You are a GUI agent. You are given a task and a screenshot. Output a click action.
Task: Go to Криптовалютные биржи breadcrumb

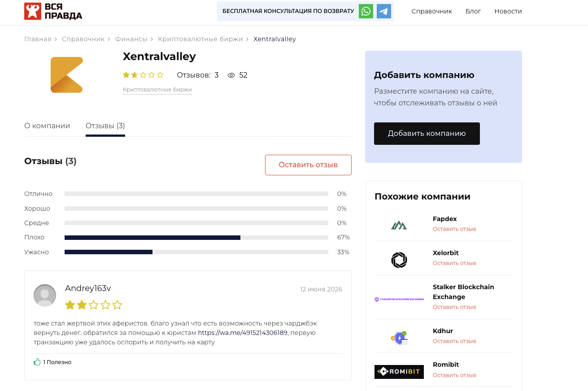(x=200, y=39)
